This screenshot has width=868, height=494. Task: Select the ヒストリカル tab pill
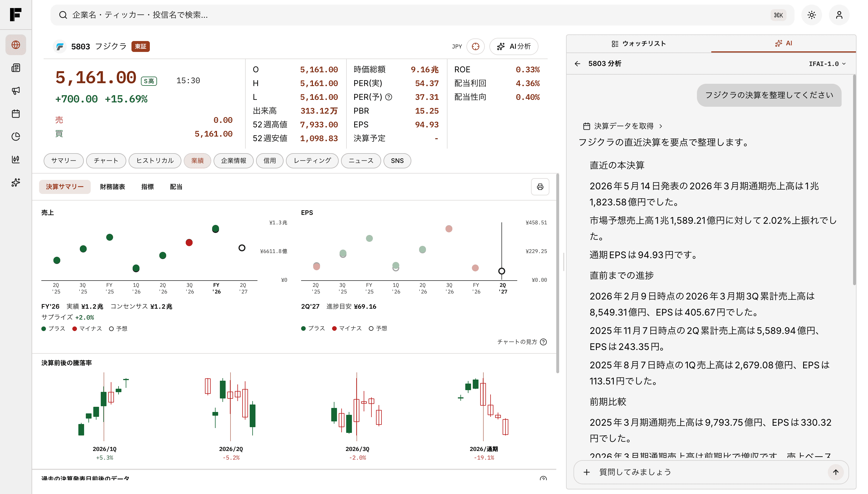click(x=155, y=161)
